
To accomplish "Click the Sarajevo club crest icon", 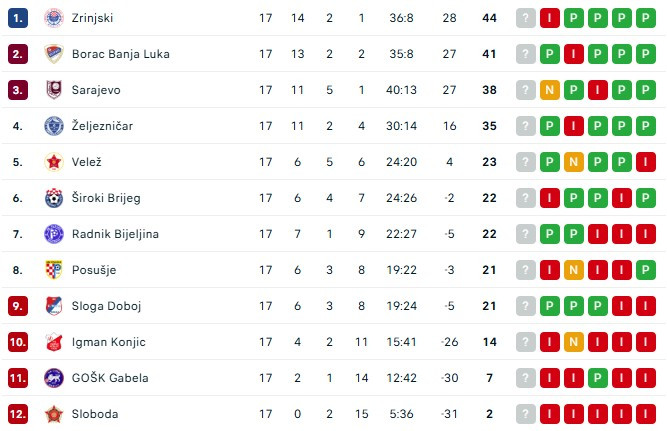I will pyautogui.click(x=53, y=90).
